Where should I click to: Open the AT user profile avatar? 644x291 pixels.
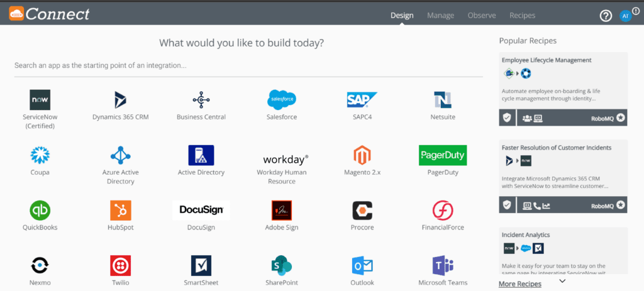(x=625, y=16)
